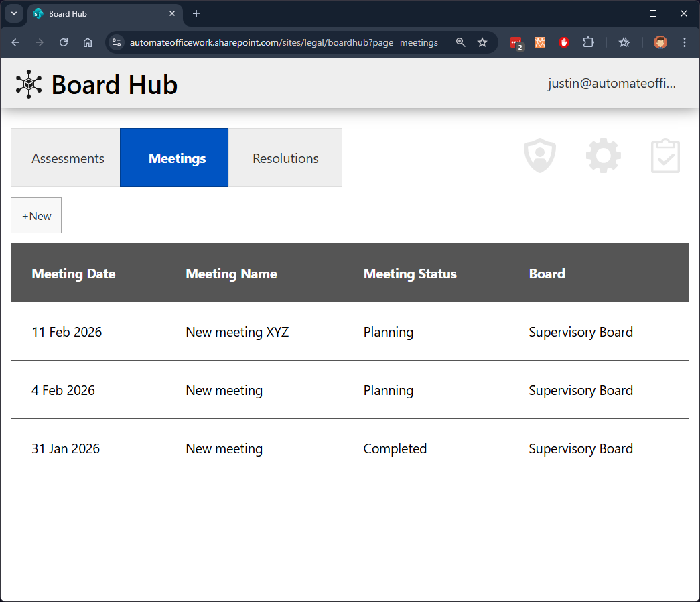Open the browser Extensions puzzle icon
This screenshot has width=700, height=602.
tap(588, 42)
